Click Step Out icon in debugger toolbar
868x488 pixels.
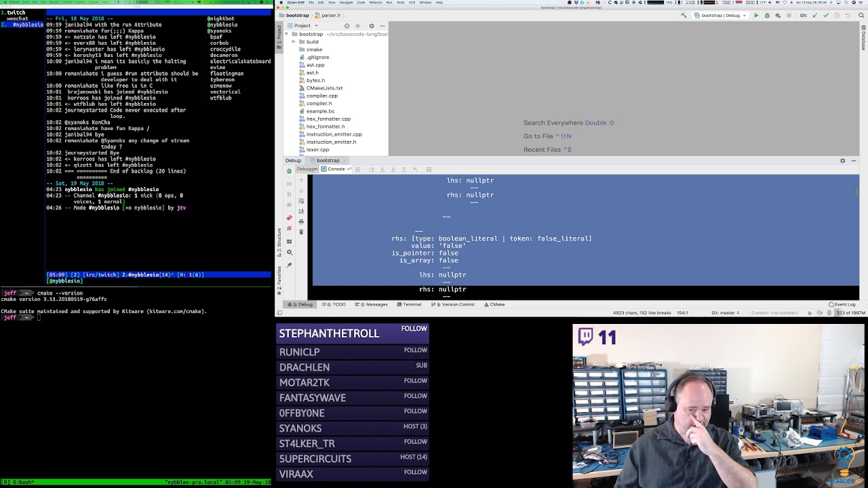pyautogui.click(x=404, y=169)
